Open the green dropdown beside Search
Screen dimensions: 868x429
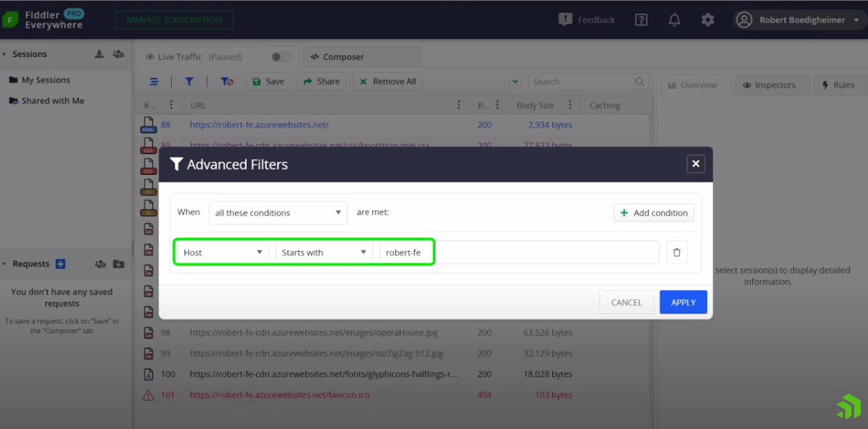click(515, 82)
